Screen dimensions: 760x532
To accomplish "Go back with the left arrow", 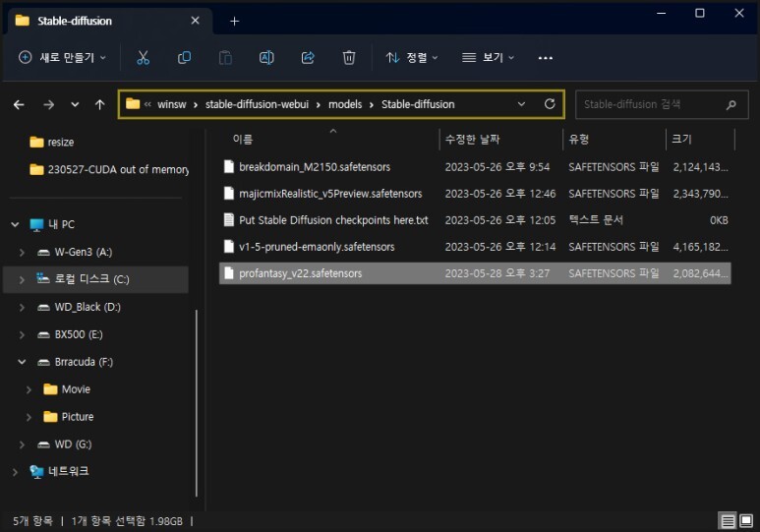I will [19, 104].
